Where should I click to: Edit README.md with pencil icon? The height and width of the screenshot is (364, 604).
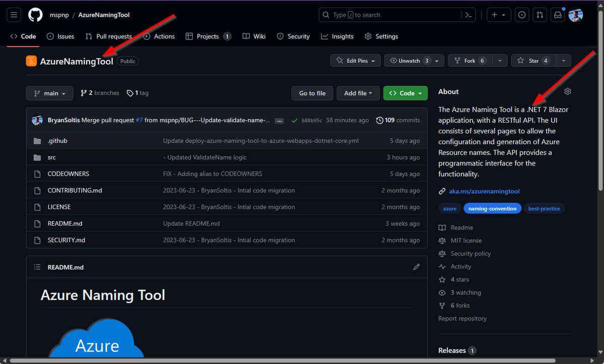click(416, 267)
